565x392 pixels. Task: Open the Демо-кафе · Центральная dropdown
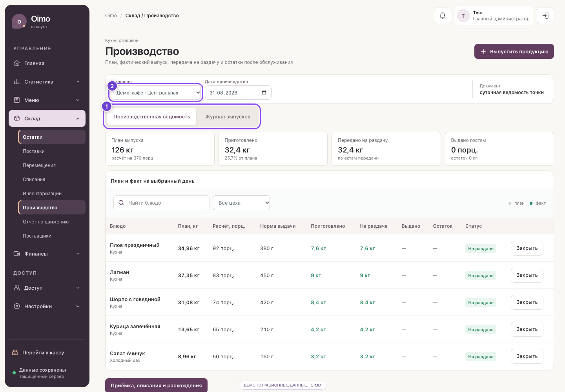(x=156, y=93)
